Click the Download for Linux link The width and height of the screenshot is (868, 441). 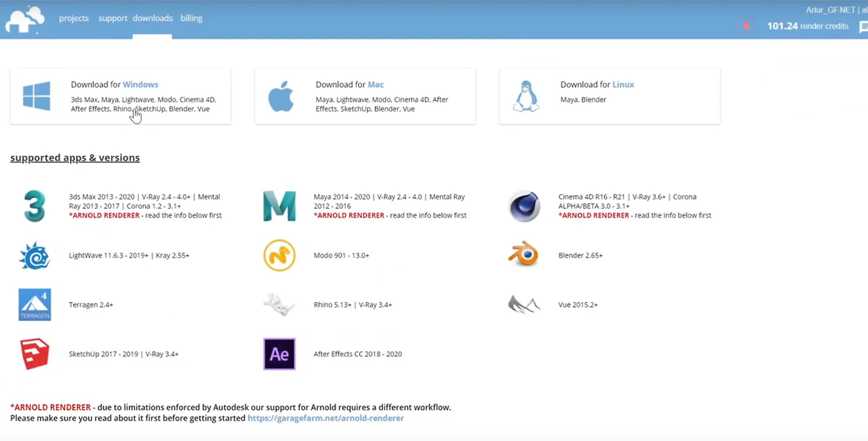point(597,85)
